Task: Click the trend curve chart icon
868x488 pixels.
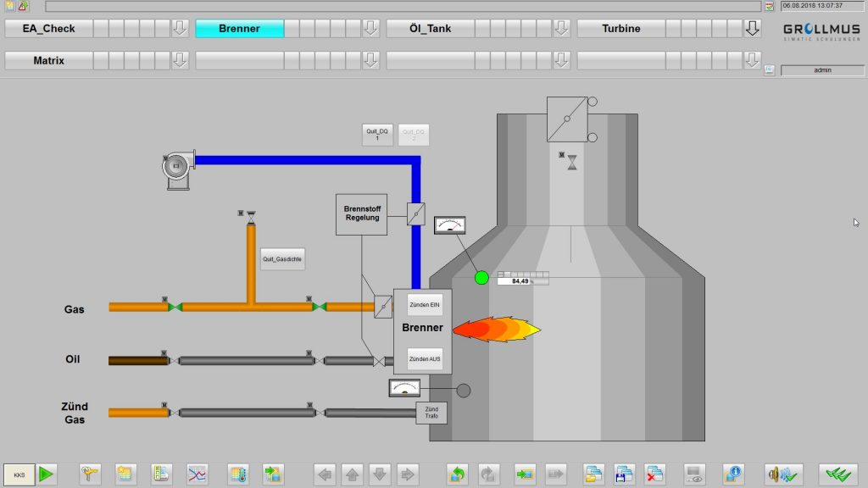Action: pyautogui.click(x=197, y=474)
